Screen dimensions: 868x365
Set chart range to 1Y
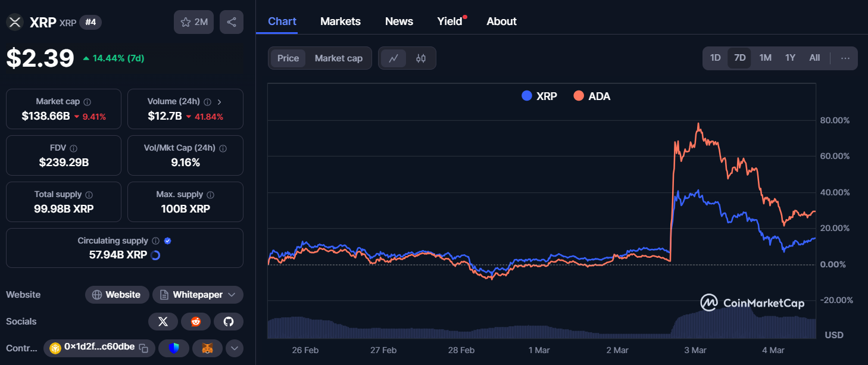pos(790,58)
